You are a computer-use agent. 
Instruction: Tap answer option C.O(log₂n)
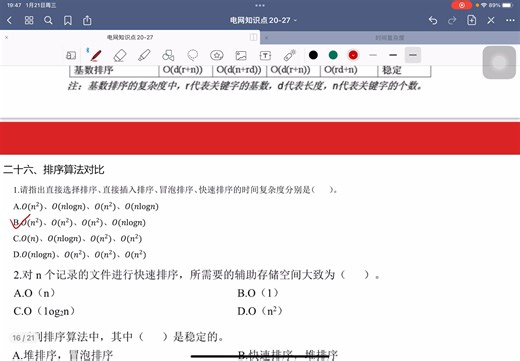point(44,311)
